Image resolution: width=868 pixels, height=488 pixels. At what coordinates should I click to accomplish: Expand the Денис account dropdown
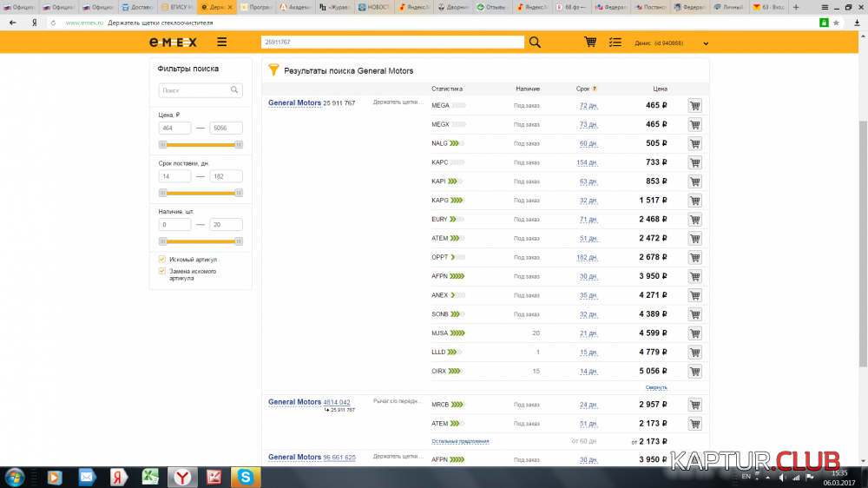click(x=705, y=43)
